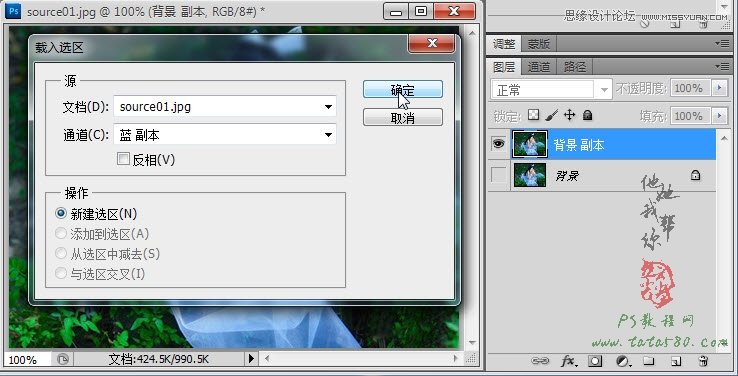The height and width of the screenshot is (376, 738).
Task: Click the 背景 副本 layer name
Action: coord(578,145)
